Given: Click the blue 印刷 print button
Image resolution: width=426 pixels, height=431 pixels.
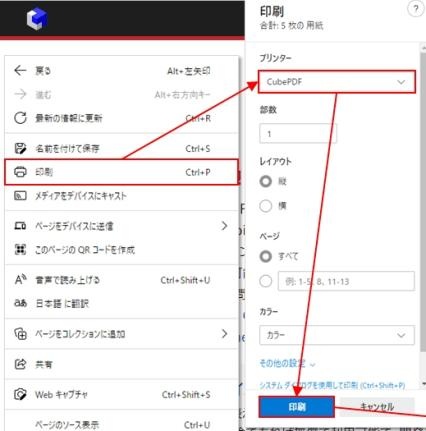Looking at the screenshot, I should pyautogui.click(x=296, y=407).
